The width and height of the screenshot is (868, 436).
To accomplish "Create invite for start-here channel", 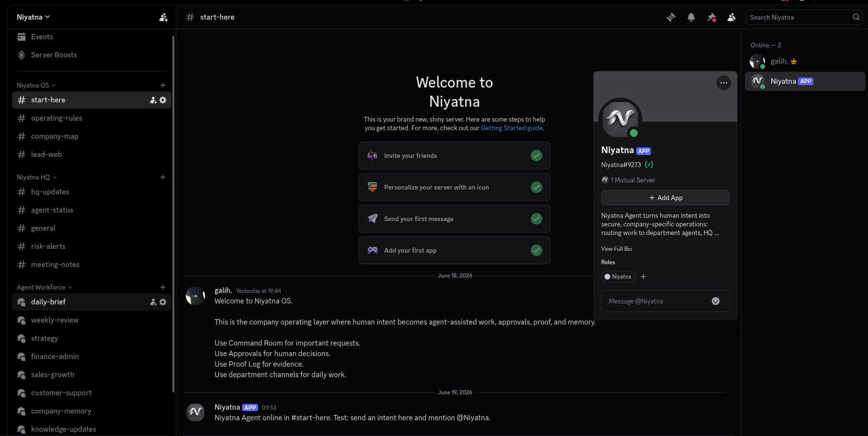I will (x=153, y=100).
